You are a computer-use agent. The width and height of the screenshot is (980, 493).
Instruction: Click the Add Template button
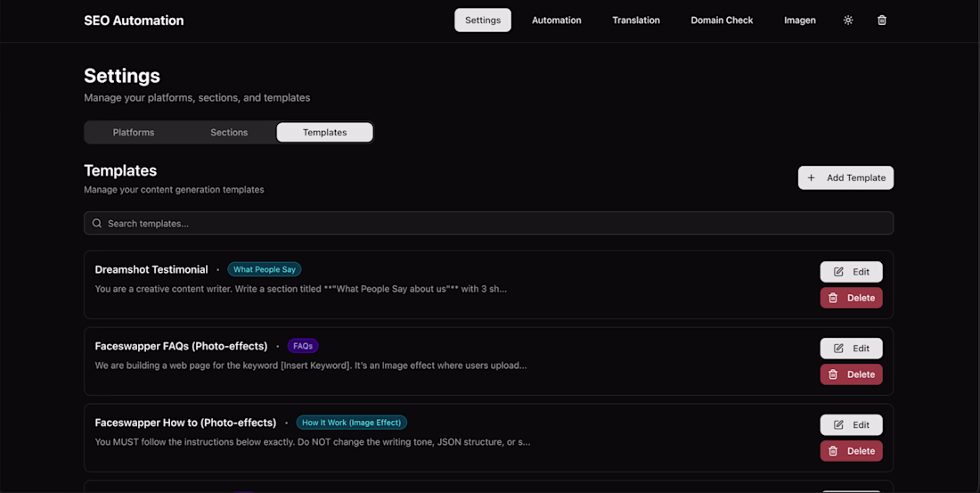(845, 177)
